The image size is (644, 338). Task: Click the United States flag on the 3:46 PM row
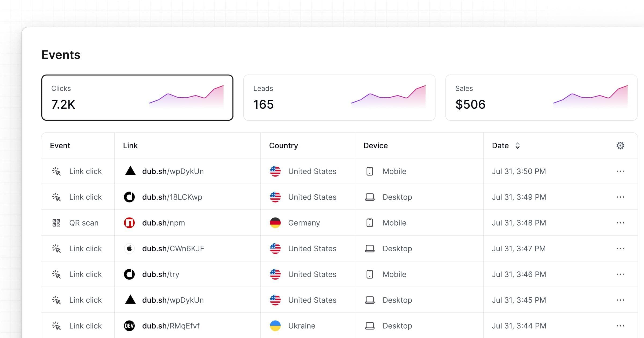click(275, 274)
